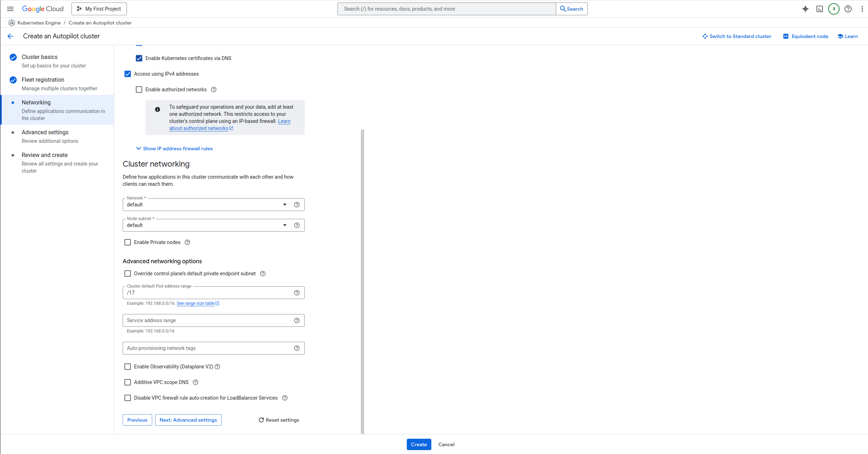Image resolution: width=868 pixels, height=454 pixels.
Task: Click Next: Advanced settings
Action: click(x=188, y=420)
